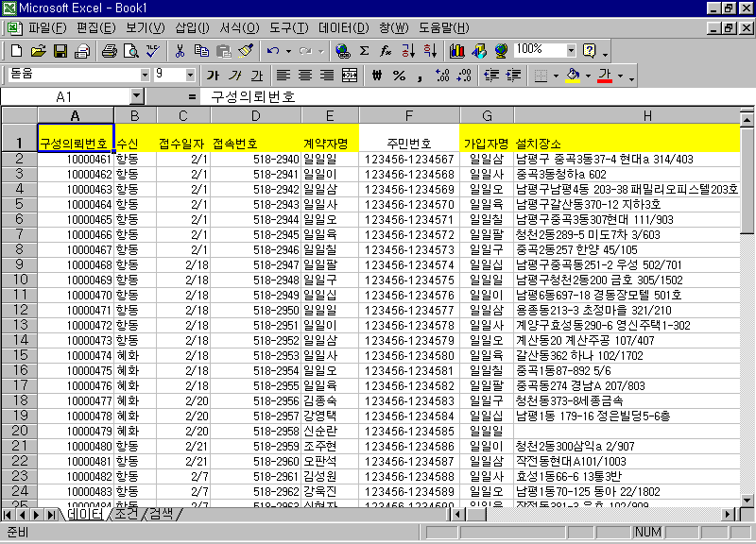Open the font color dropdown arrow
The width and height of the screenshot is (756, 544).
tap(620, 76)
